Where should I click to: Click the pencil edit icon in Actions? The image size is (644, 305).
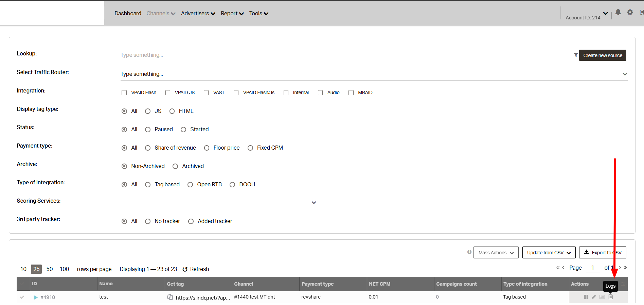[x=594, y=297]
